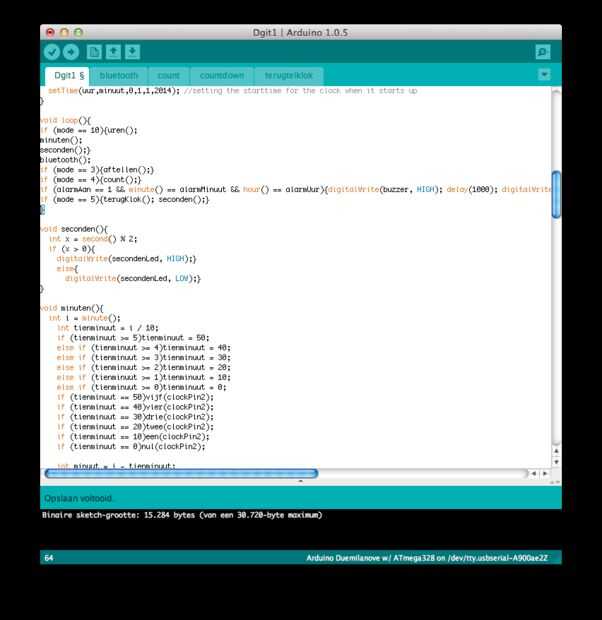This screenshot has height=620, width=602.
Task: Open the countdown tab
Action: tap(222, 76)
